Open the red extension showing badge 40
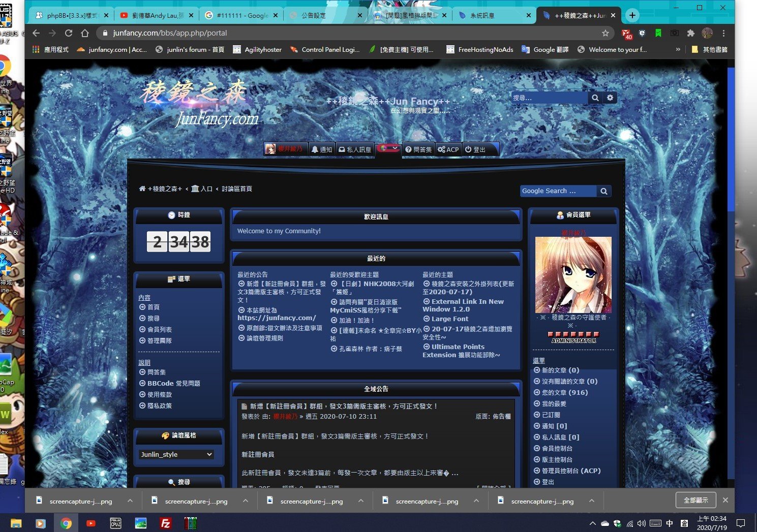 626,34
